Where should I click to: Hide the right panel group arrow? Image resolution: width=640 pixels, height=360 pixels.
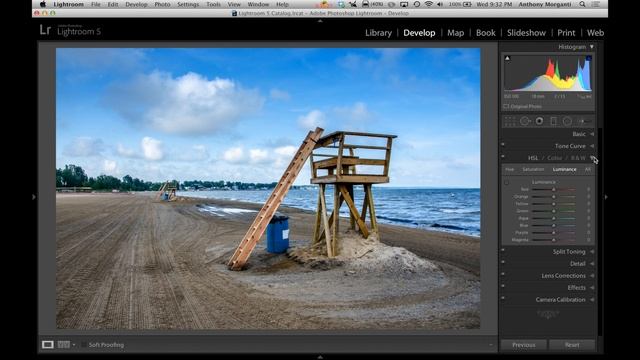tap(606, 197)
